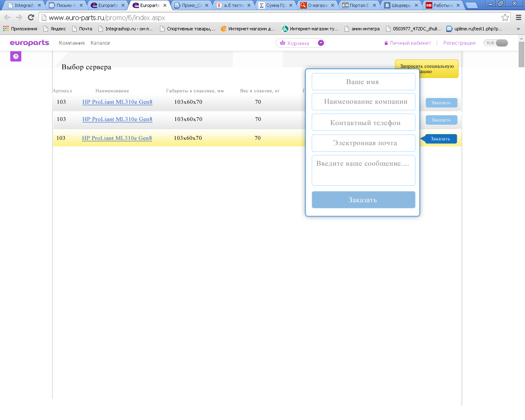Open the first HP ProLiant ML310e Gen8 link
Screen dimensions: 525x420
tap(117, 102)
